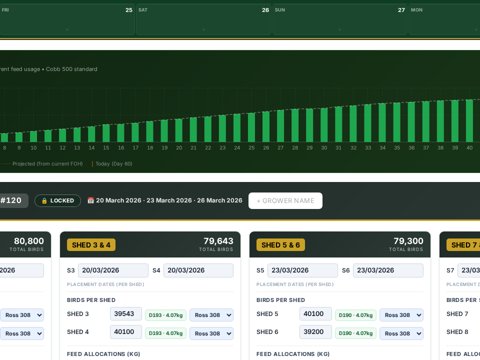Viewport: 480px width, 360px height.
Task: Click the Shed 3 bird count field 39543
Action: coord(126,314)
